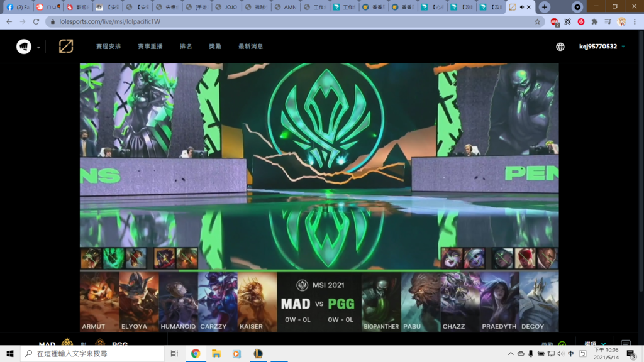Switch to the JOJO tab
644x362 pixels.
click(x=226, y=7)
